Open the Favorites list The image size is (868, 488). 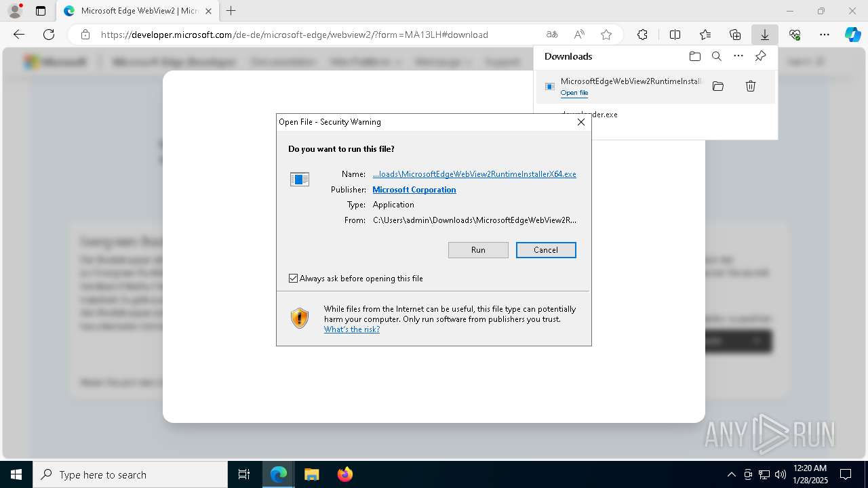click(705, 35)
